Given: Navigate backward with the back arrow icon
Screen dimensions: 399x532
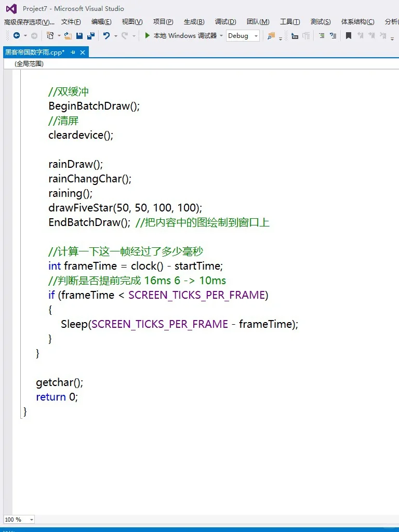Looking at the screenshot, I should click(16, 35).
